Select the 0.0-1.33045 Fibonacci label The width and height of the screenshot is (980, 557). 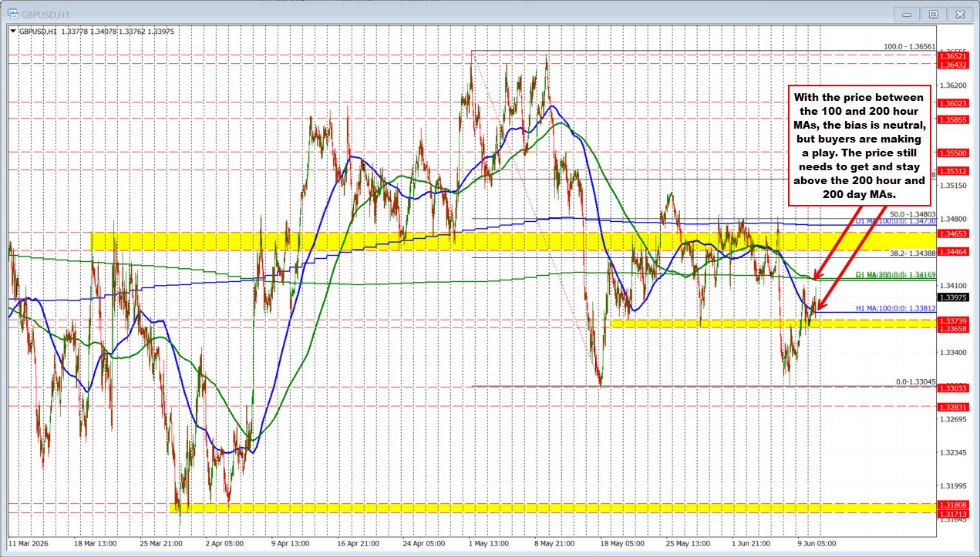pos(915,381)
